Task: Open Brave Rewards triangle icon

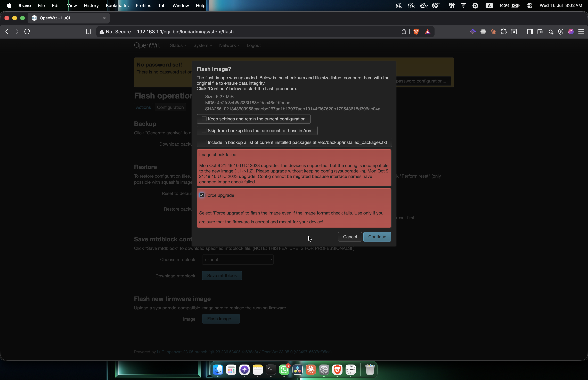Action: 428,32
